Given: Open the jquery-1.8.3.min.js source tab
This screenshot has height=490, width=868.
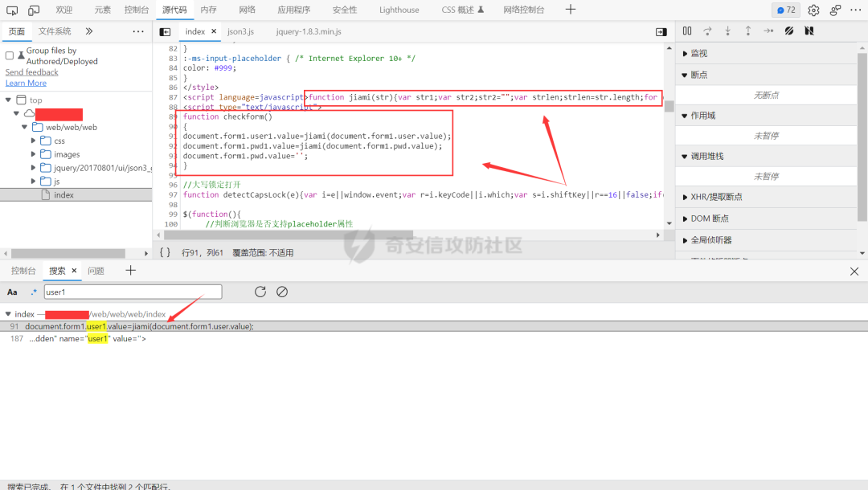Looking at the screenshot, I should click(309, 31).
